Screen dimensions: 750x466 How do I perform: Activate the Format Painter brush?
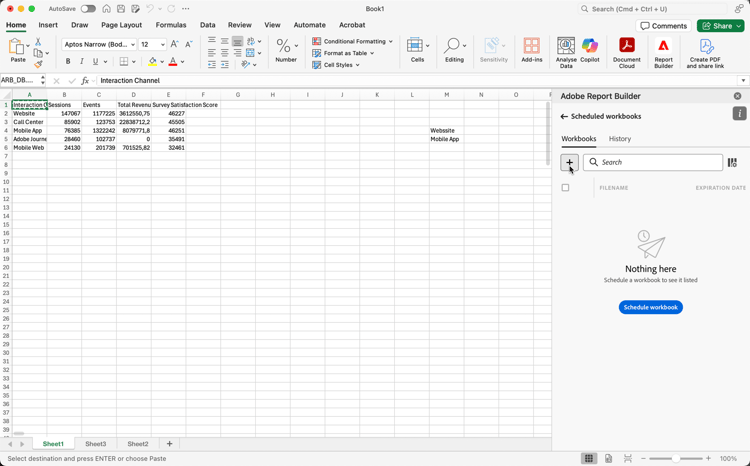point(38,64)
